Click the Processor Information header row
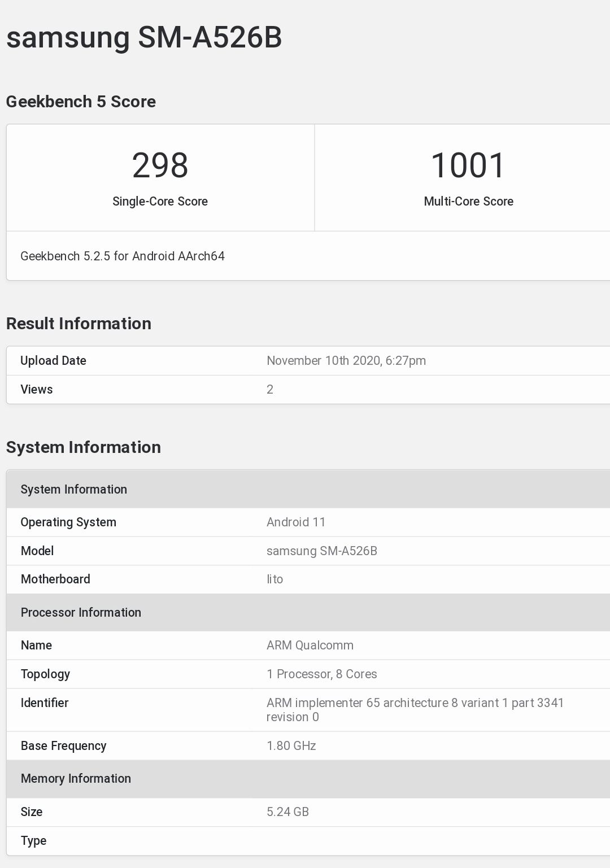The width and height of the screenshot is (610, 868). 81,613
